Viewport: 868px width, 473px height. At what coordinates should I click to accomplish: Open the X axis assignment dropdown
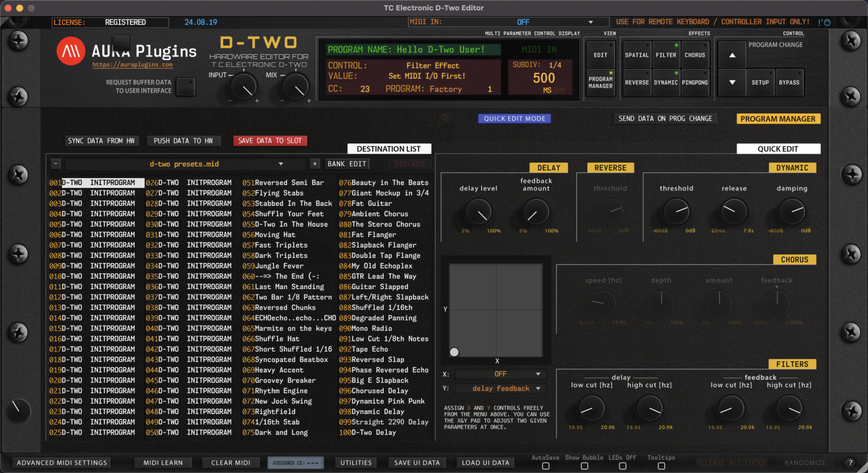pyautogui.click(x=501, y=374)
